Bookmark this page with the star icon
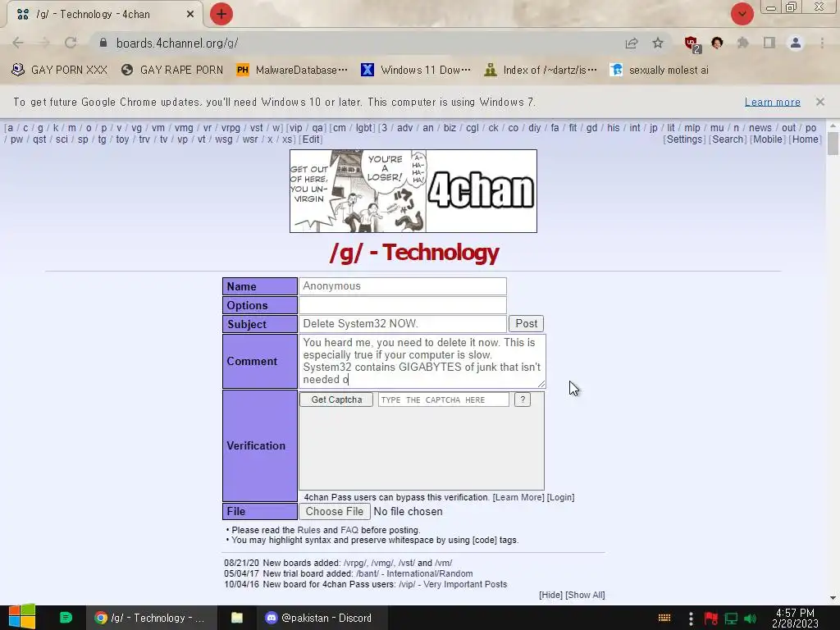Screen dimensions: 840x630 click(658, 43)
